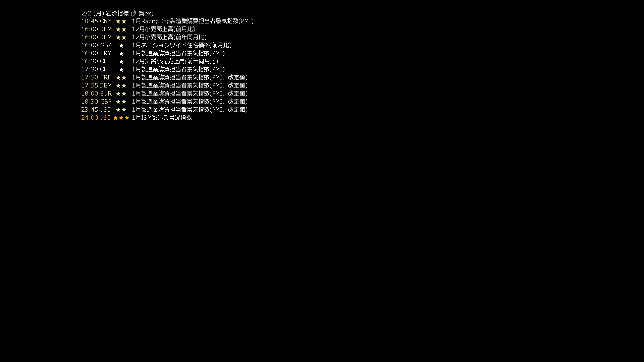Screen dimensions: 644x362
Task: Open 1月RatingDog製造業購買担当者景気指数(PMI) entry
Action: pyautogui.click(x=193, y=21)
